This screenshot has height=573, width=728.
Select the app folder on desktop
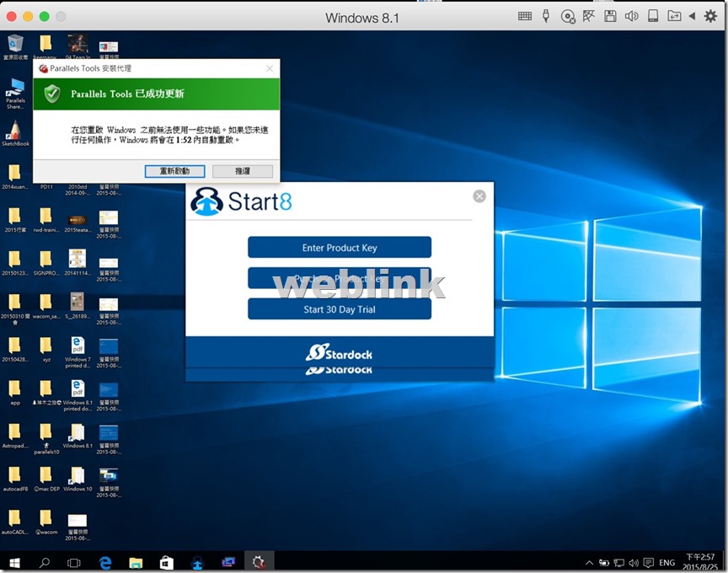pyautogui.click(x=15, y=393)
